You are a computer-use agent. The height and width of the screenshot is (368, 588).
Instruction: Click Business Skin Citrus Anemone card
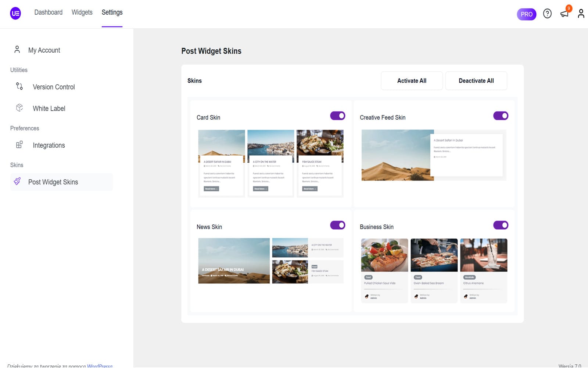tap(484, 270)
